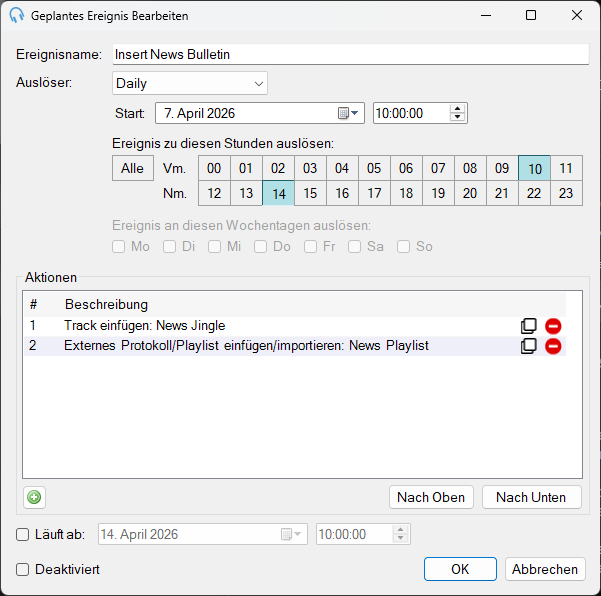
Task: Check the Deaktiviert checkbox
Action: coord(23,570)
